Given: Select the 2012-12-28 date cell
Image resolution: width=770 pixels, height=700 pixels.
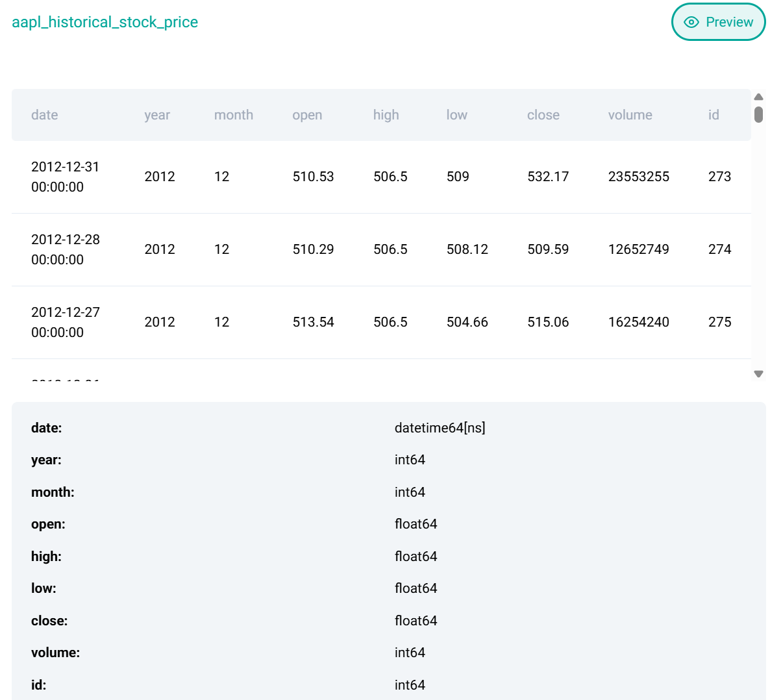Looking at the screenshot, I should tap(66, 249).
